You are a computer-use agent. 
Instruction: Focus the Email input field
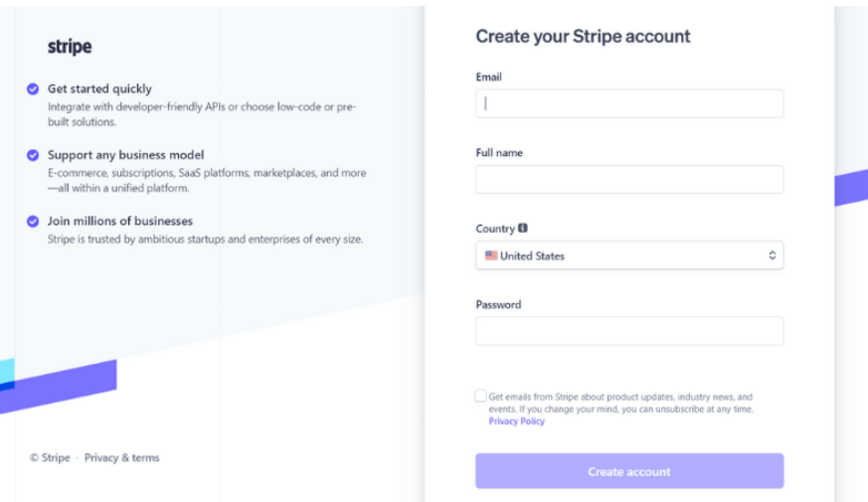(628, 103)
